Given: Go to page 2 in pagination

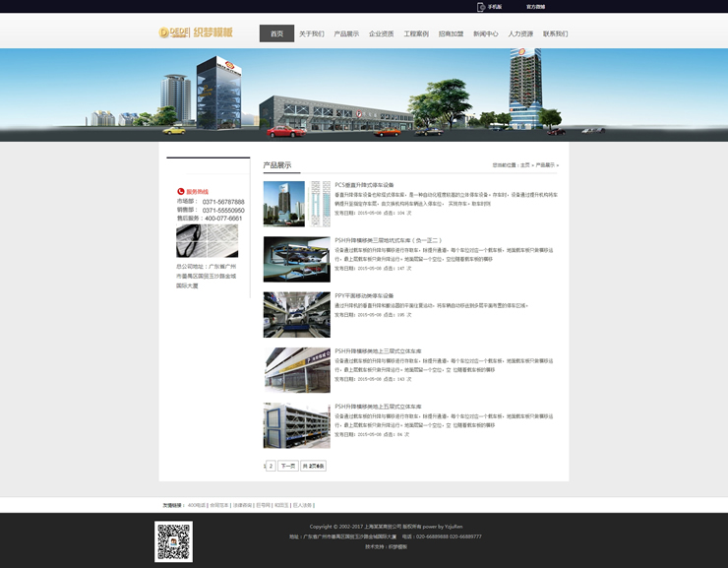Looking at the screenshot, I should coord(271,466).
